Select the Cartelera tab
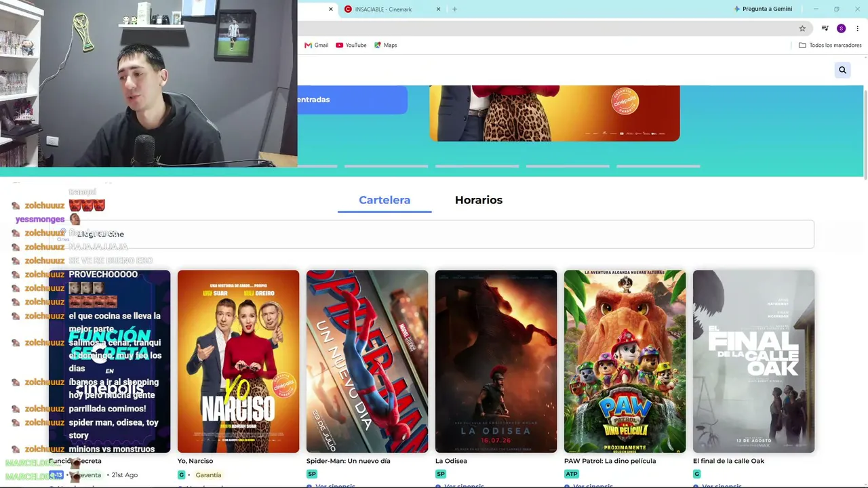This screenshot has width=868, height=488. (x=384, y=200)
